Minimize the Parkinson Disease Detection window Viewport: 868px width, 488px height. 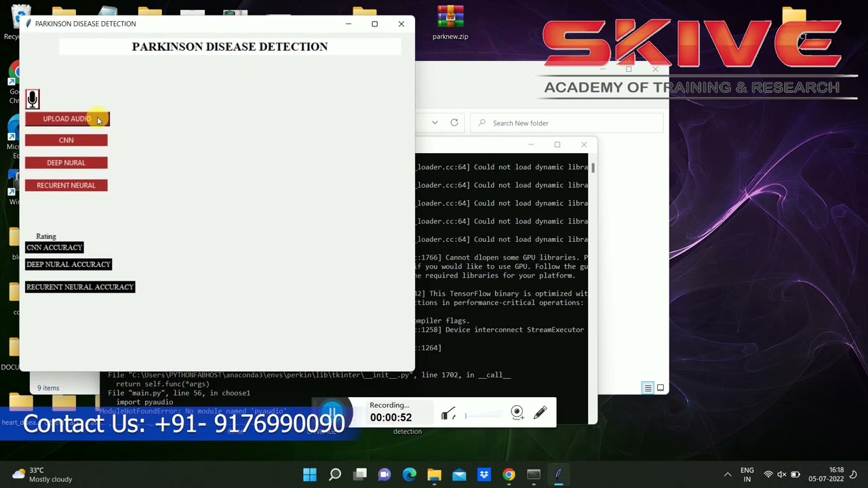[349, 24]
